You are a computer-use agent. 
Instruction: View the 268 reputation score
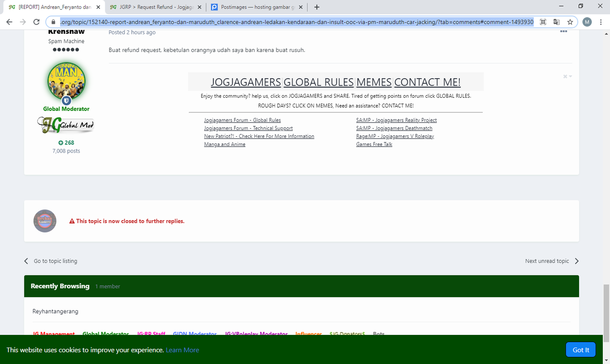[66, 142]
